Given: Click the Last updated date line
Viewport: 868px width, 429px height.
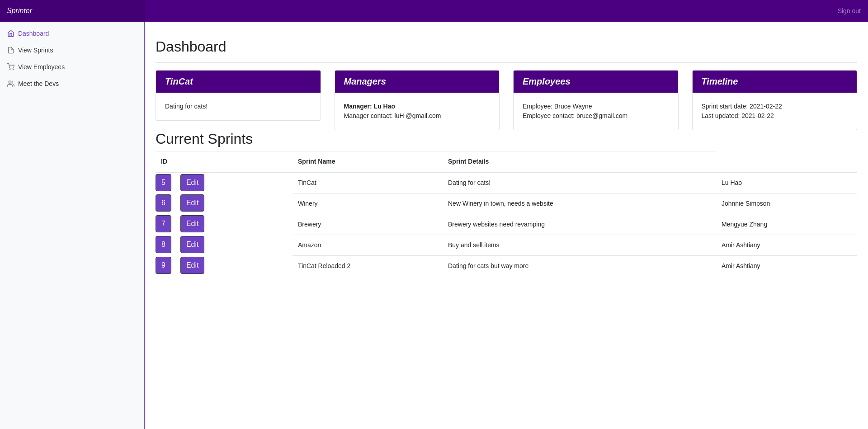Looking at the screenshot, I should (x=737, y=116).
